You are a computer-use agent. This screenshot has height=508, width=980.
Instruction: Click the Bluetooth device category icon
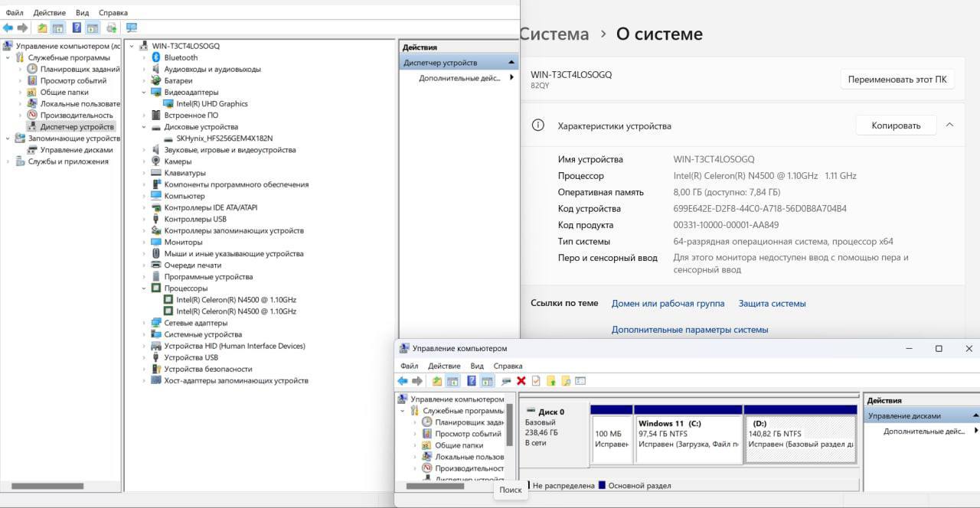click(x=156, y=57)
